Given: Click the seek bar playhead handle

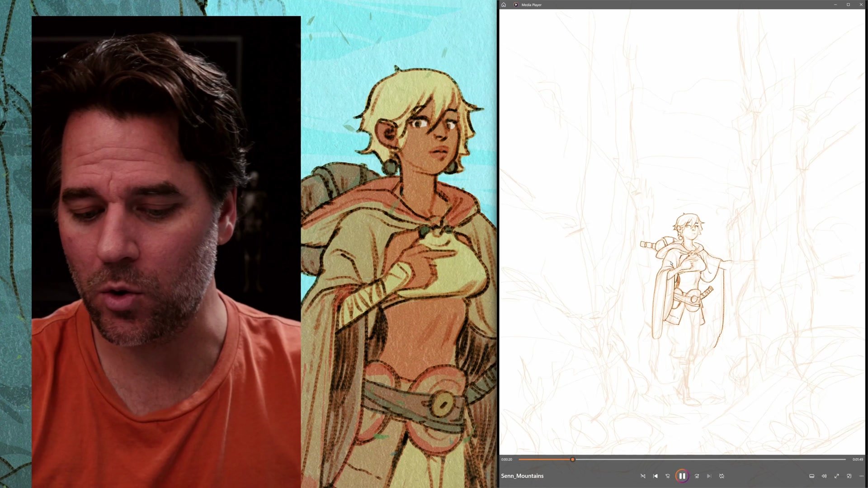Looking at the screenshot, I should pyautogui.click(x=572, y=459).
